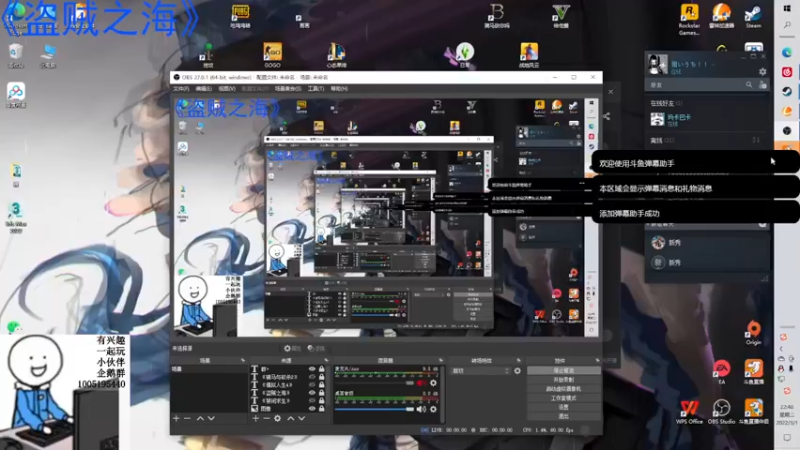Toggle visibility of 图像 image source

pyautogui.click(x=312, y=409)
